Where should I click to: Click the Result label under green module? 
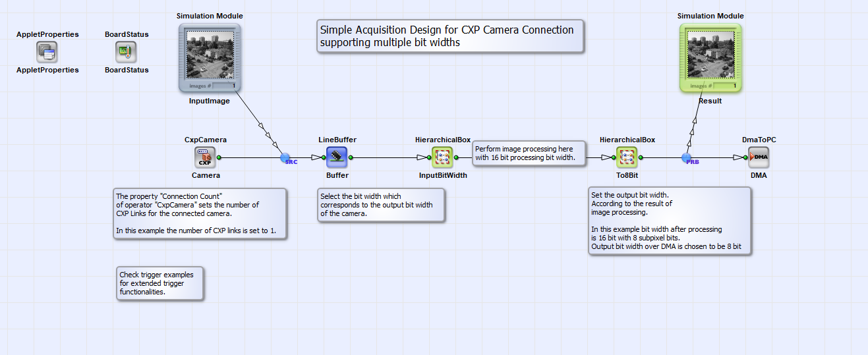[710, 101]
